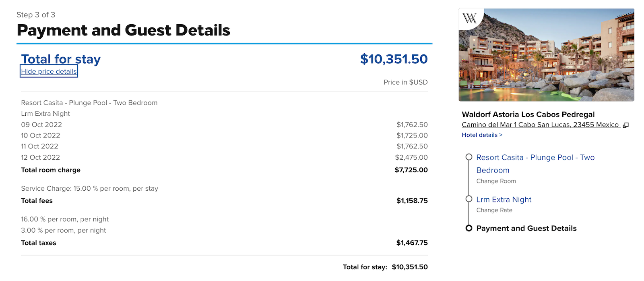
Task: Click the Service Charge fees line
Action: 89,188
